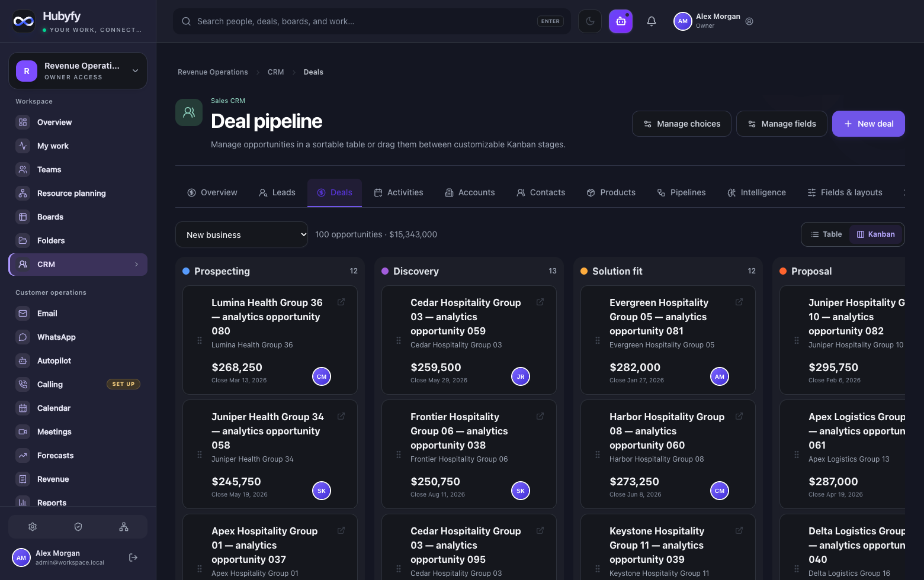Open the AI assistant bot icon
Screen dimensions: 924x580
pyautogui.click(x=621, y=21)
